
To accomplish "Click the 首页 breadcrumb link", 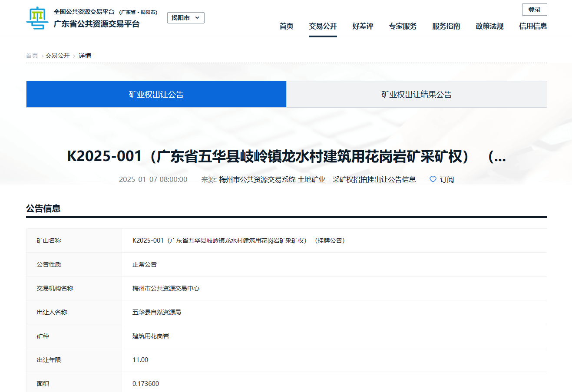I will pyautogui.click(x=32, y=56).
